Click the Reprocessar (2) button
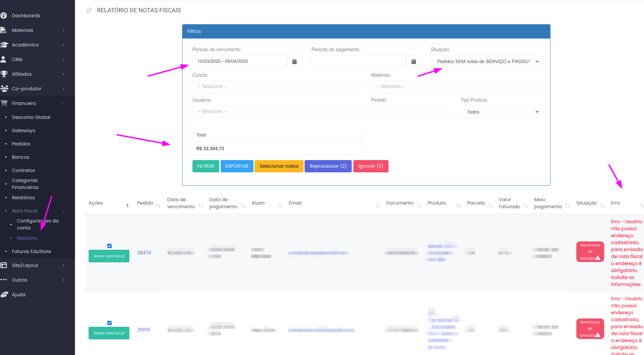644x355 pixels. 328,166
